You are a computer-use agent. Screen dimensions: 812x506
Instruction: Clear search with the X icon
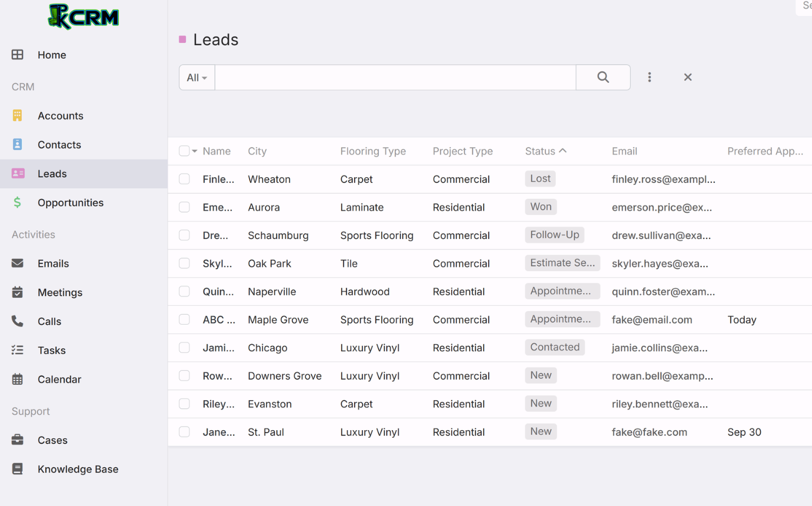click(x=688, y=77)
